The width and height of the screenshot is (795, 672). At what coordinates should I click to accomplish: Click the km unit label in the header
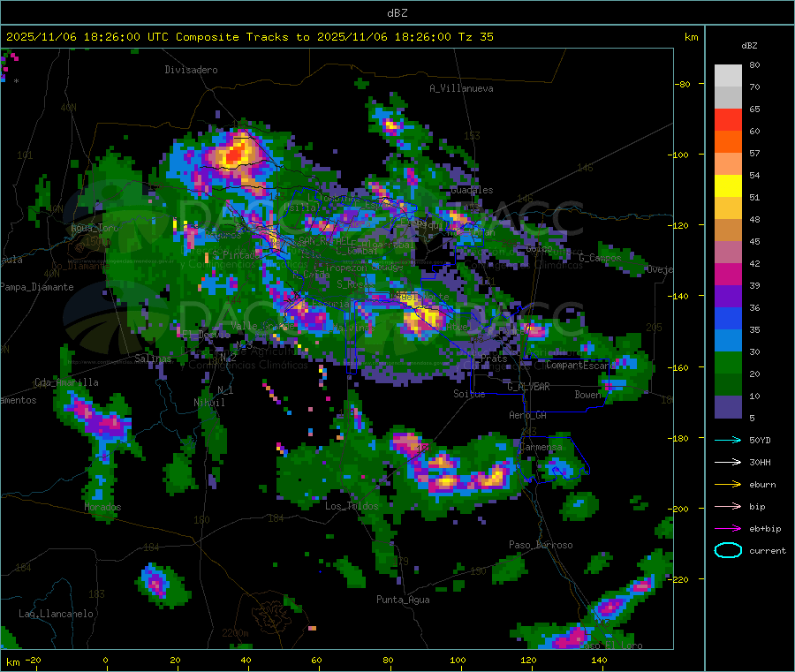pos(691,37)
